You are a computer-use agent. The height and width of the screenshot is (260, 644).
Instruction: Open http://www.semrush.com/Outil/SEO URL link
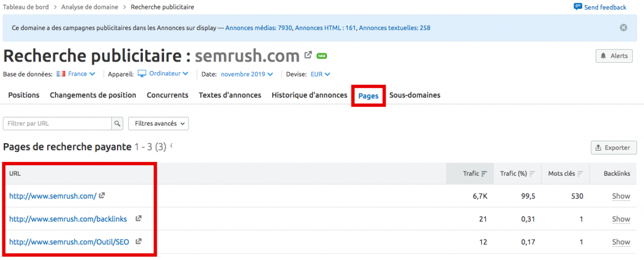[x=69, y=242]
